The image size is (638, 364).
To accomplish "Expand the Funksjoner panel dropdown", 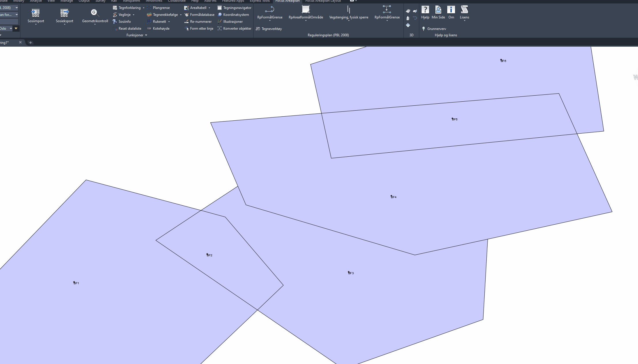I will pos(146,35).
